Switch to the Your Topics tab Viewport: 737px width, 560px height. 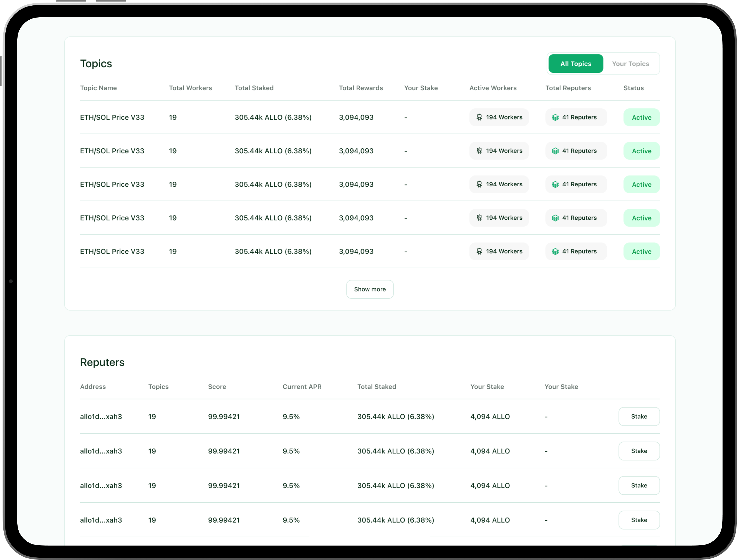pos(630,64)
